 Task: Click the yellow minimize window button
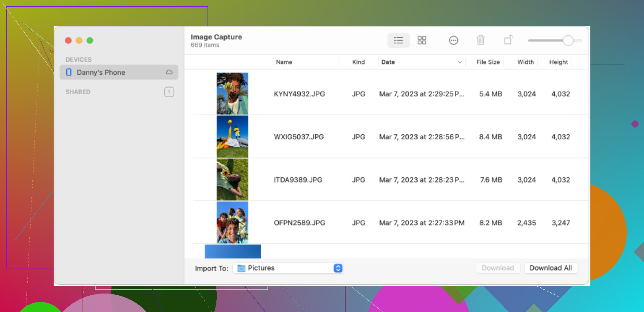coord(79,41)
